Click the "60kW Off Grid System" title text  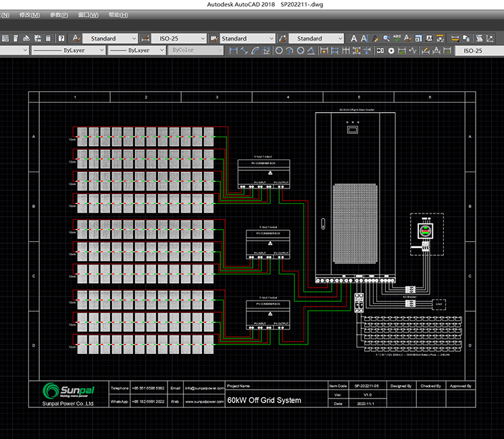point(264,400)
